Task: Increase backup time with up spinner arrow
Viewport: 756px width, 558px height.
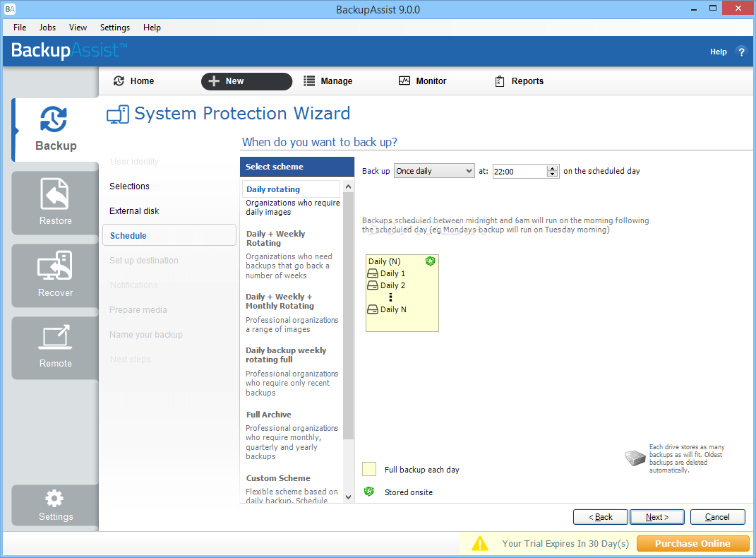Action: click(x=553, y=168)
